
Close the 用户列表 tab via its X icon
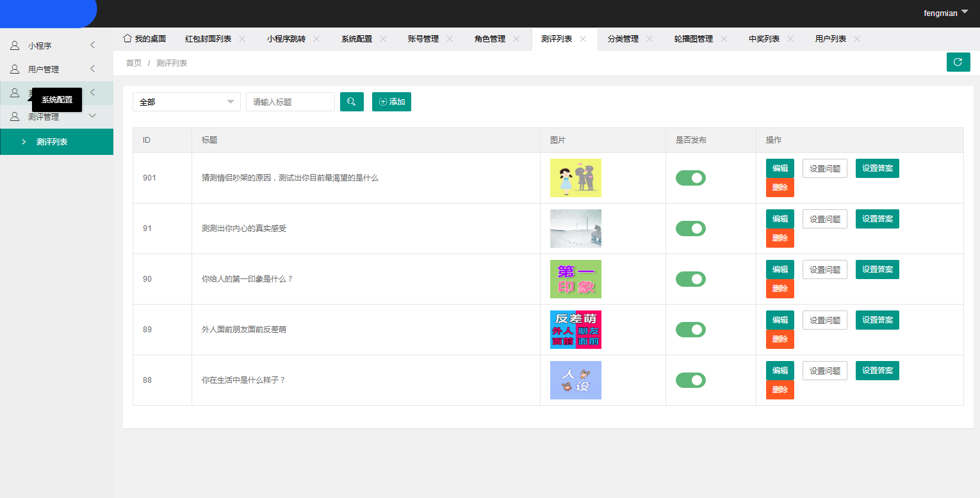pos(856,38)
